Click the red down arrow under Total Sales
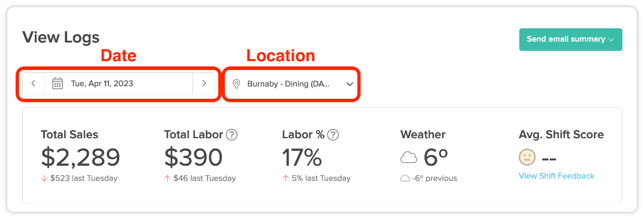Image resolution: width=644 pixels, height=219 pixels. [x=44, y=178]
